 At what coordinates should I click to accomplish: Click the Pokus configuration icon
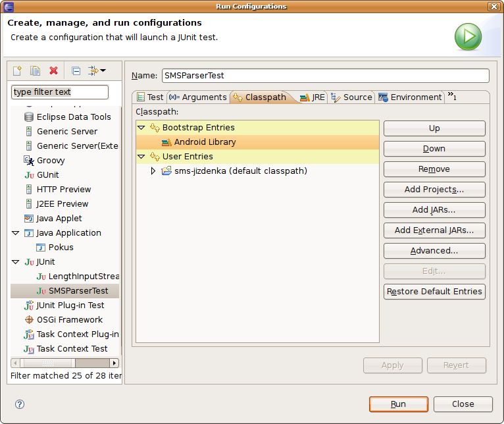tap(41, 248)
